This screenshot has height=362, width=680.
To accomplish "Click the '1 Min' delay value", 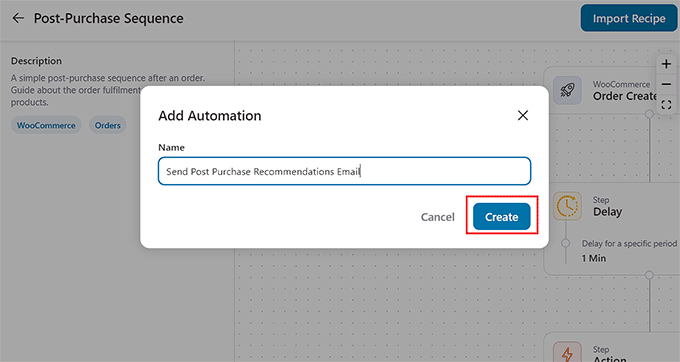I will pos(594,258).
